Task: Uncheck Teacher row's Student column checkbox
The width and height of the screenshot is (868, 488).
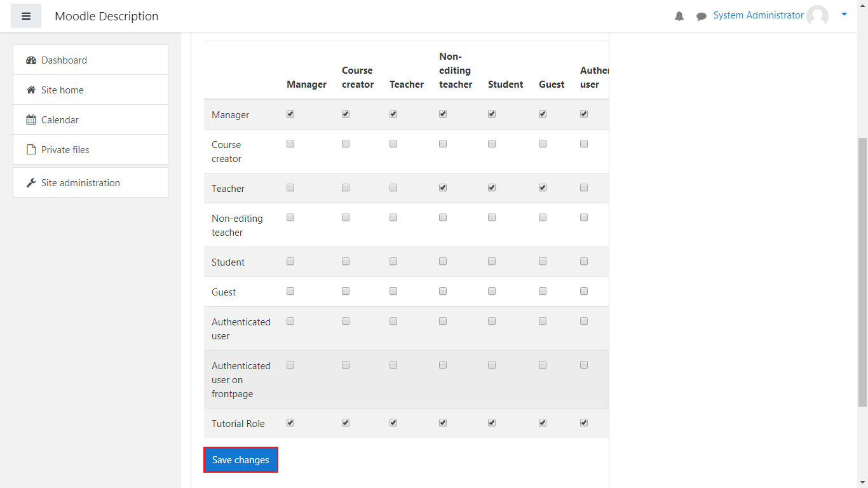Action: pyautogui.click(x=492, y=187)
